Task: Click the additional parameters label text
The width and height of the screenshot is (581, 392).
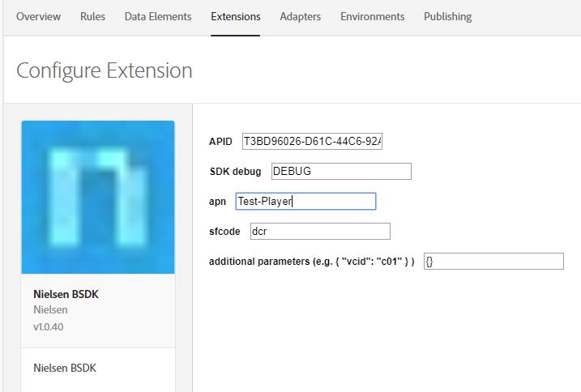Action: pyautogui.click(x=312, y=262)
